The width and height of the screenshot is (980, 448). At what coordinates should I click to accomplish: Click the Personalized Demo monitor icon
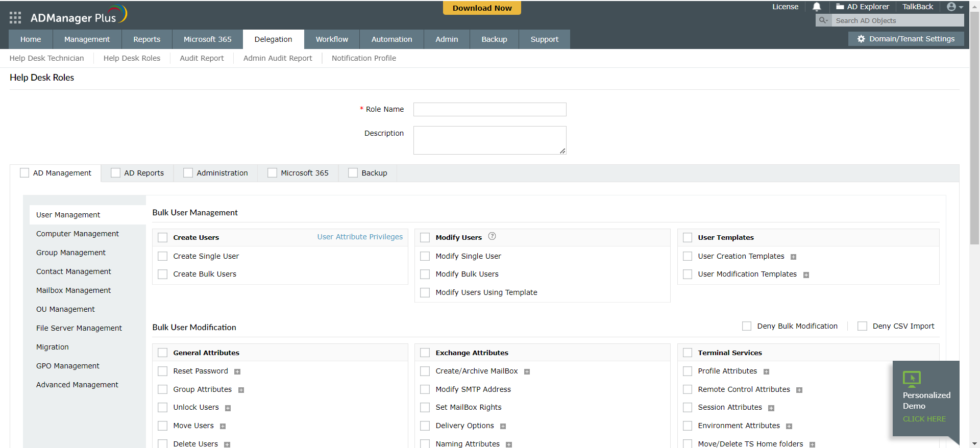point(912,379)
